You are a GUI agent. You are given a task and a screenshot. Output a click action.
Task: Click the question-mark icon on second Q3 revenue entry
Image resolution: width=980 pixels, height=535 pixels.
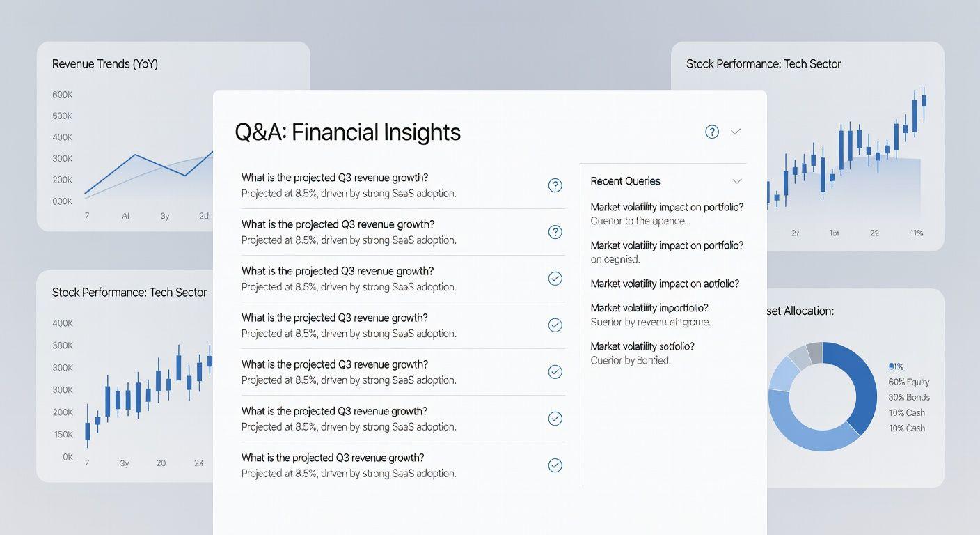555,232
